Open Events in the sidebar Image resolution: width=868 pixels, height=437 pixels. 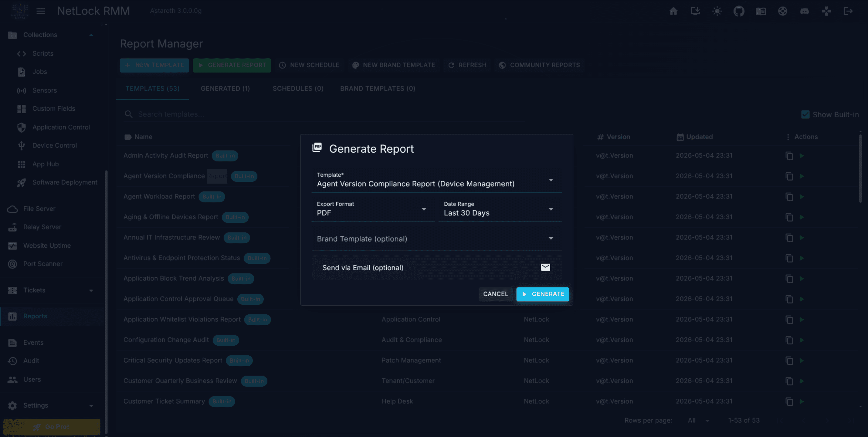pos(52,343)
